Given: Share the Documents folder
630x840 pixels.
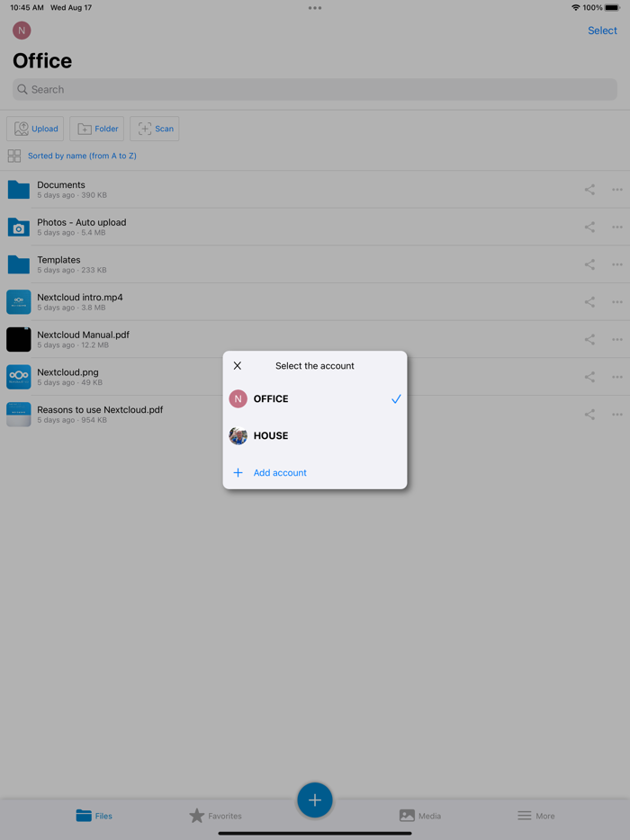Looking at the screenshot, I should 589,190.
